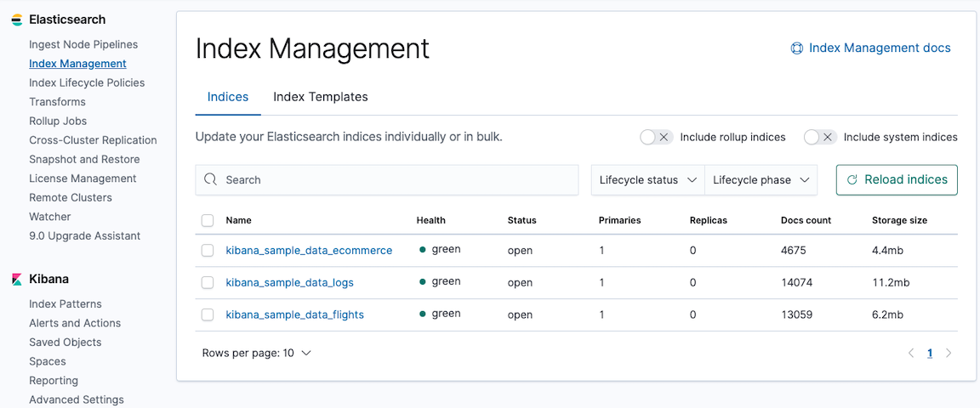This screenshot has width=980, height=408.
Task: Open the kibana_sample_data_logs index link
Action: click(x=289, y=282)
